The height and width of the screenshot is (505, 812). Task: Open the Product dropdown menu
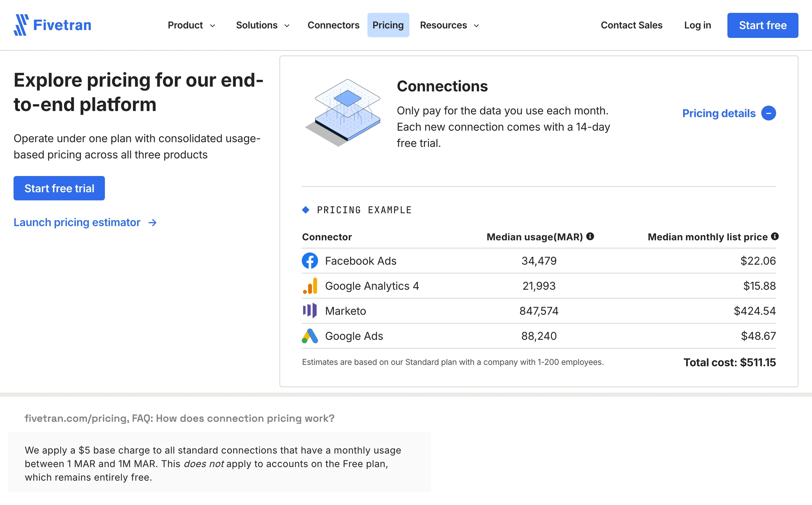click(191, 25)
